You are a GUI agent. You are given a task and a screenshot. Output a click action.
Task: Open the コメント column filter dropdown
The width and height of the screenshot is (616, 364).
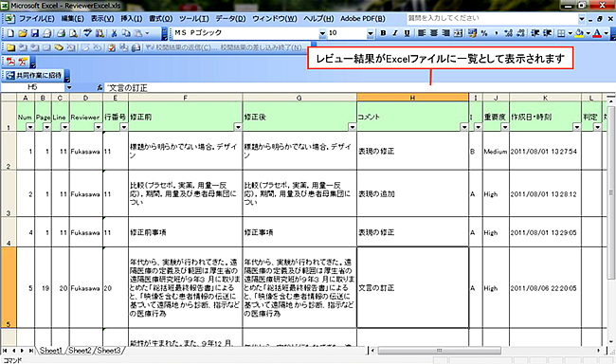pyautogui.click(x=464, y=127)
